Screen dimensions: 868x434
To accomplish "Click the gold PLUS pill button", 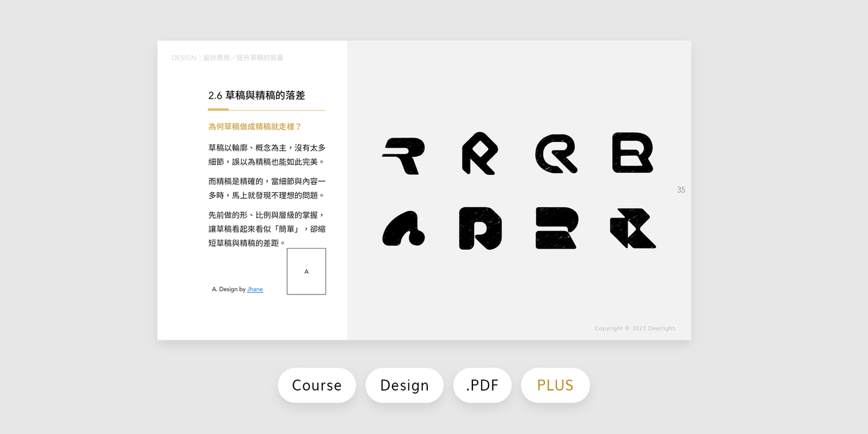I will 555,385.
